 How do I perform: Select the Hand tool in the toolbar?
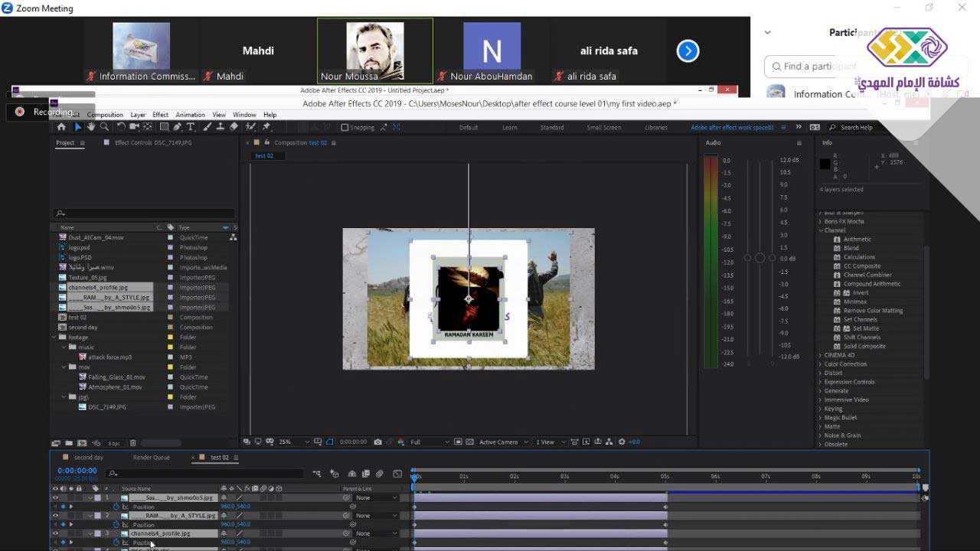(91, 127)
